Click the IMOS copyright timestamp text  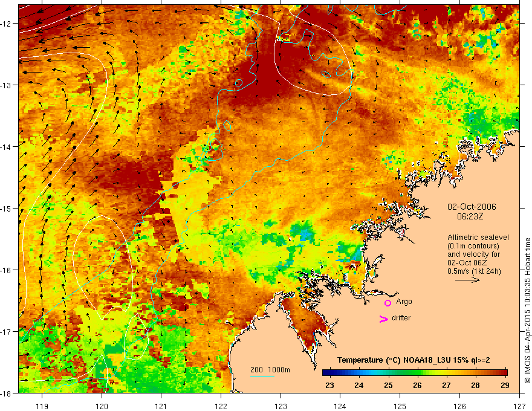[x=528, y=311]
